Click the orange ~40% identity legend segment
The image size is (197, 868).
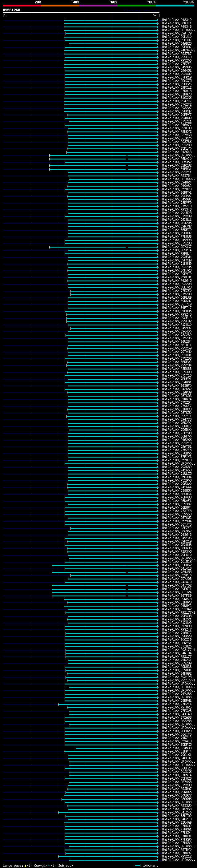click(x=60, y=6)
